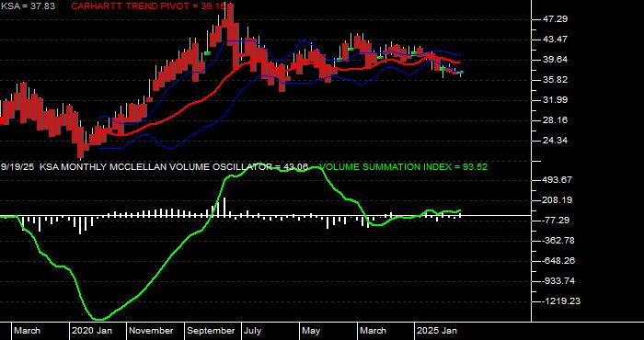Click the KSA = 37.83 price label
This screenshot has width=644, height=340.
(x=28, y=6)
